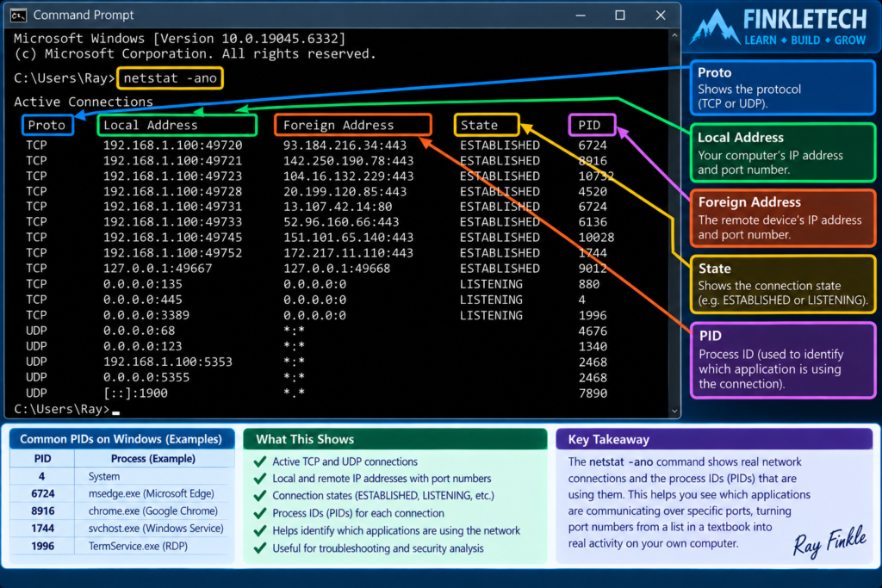Image resolution: width=882 pixels, height=588 pixels.
Task: Click the checkmark beside Active TCP and UDP connections
Action: (260, 461)
